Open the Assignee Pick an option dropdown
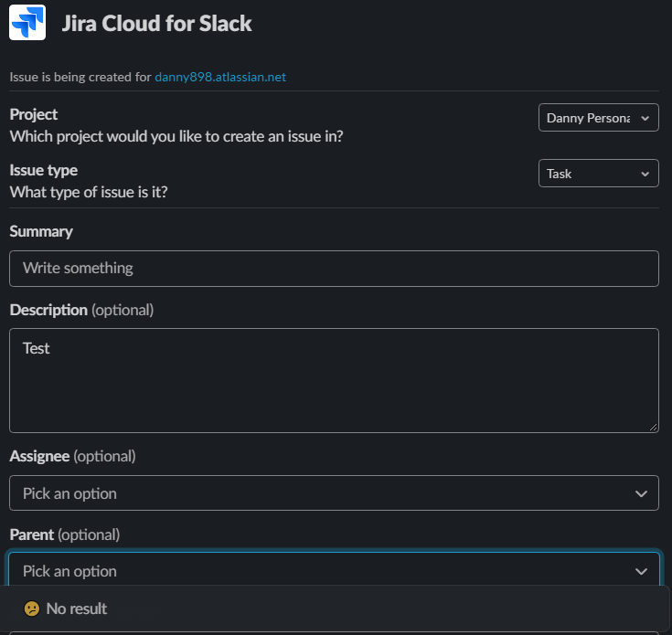Viewport: 672px width, 635px height. coord(334,492)
